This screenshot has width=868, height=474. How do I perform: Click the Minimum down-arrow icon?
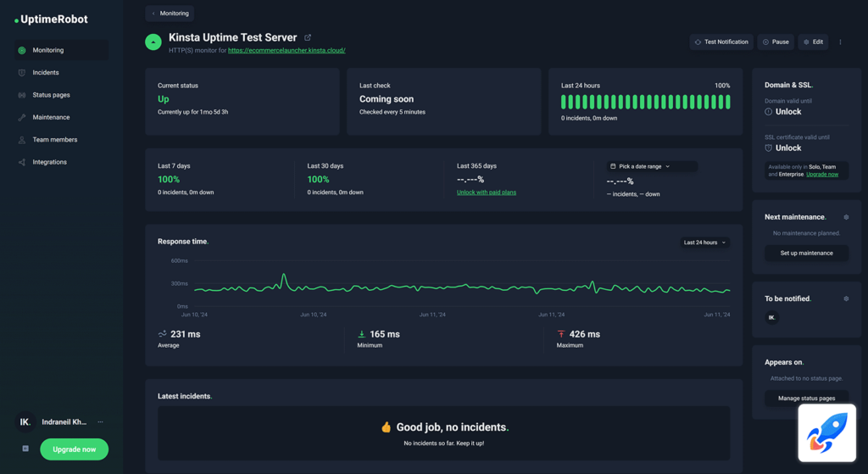click(x=361, y=334)
